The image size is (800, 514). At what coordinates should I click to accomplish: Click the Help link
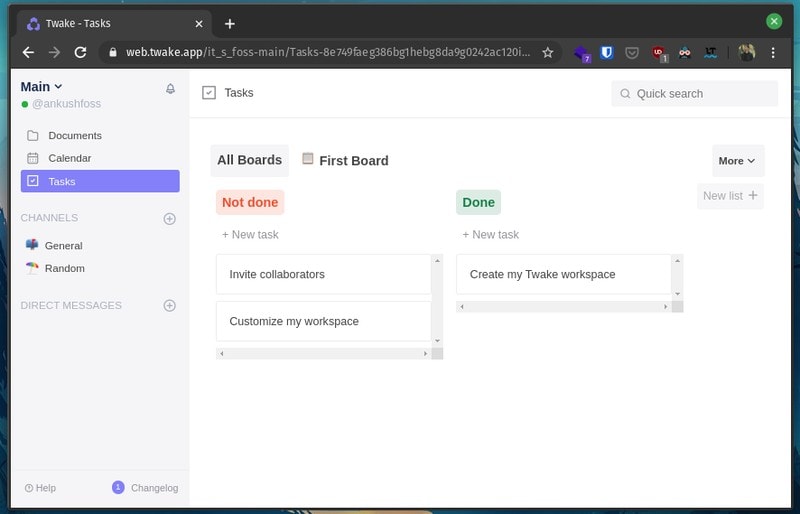click(40, 488)
